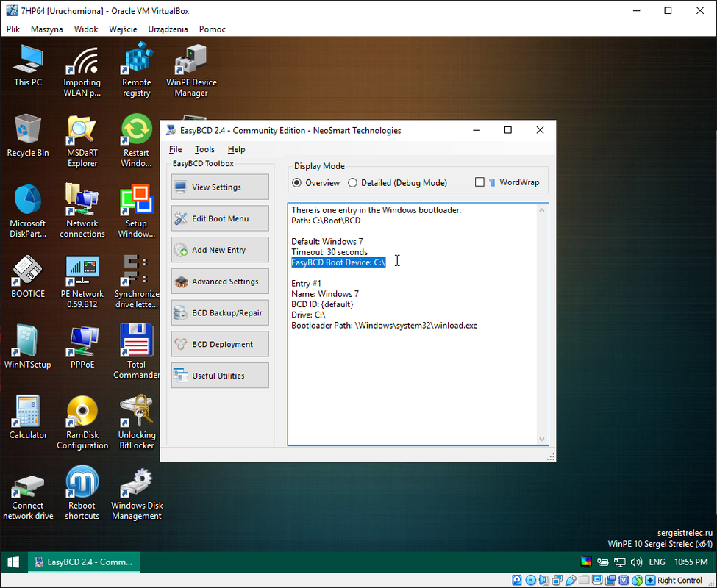The height and width of the screenshot is (588, 717).
Task: Open the Remote registry shortcut
Action: [x=136, y=71]
